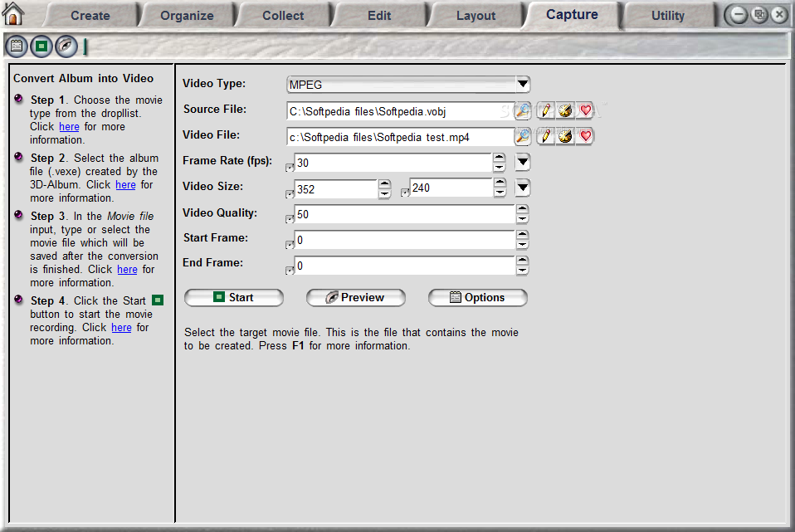Toggle small marker beside Video Size width field
Viewport: 795px width, 532px height.
[x=290, y=193]
